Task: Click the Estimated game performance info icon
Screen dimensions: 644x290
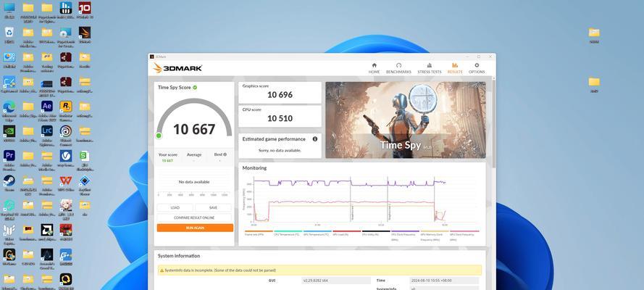Action: 315,139
